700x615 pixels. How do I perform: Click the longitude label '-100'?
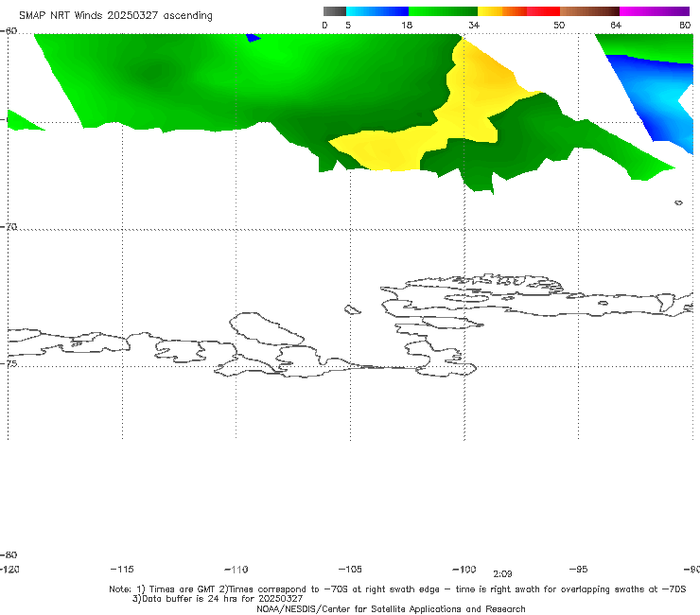[464, 569]
